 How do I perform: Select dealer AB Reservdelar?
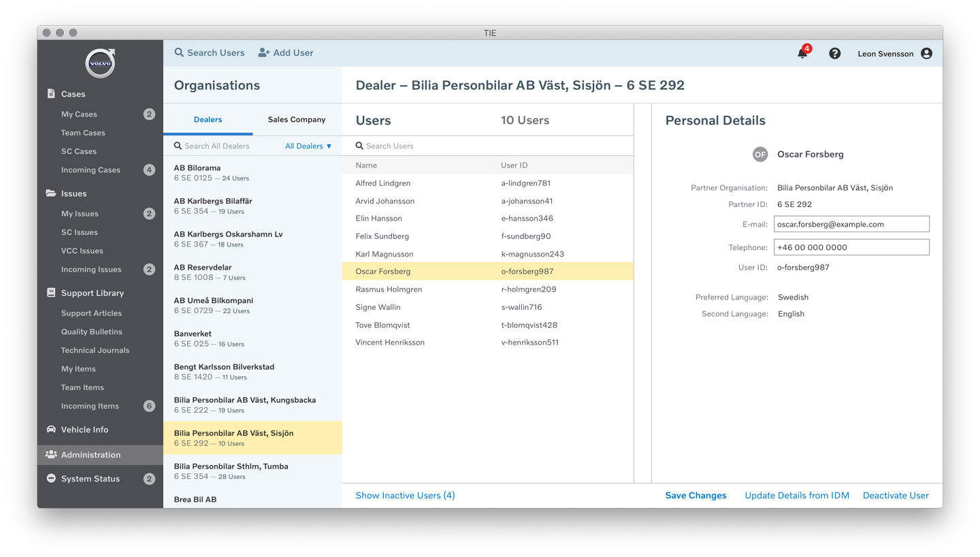click(252, 272)
